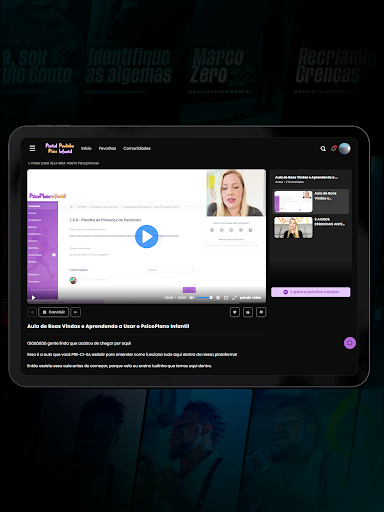Image resolution: width=384 pixels, height=512 pixels.
Task: Open the Comunidades menu item
Action: (x=137, y=148)
